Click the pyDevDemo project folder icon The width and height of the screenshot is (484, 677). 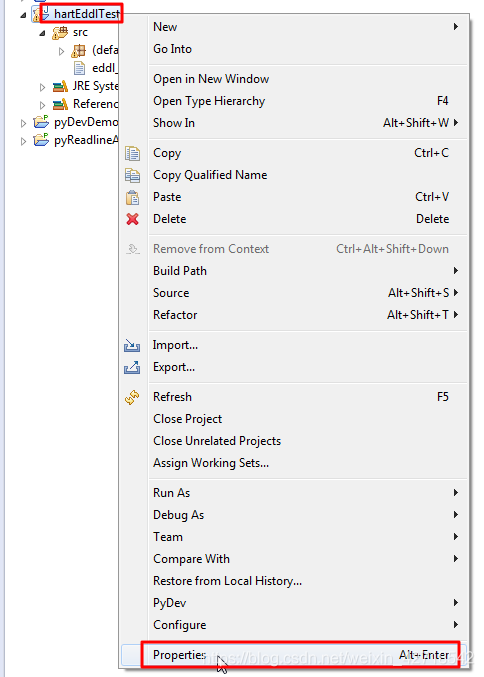coord(41,122)
